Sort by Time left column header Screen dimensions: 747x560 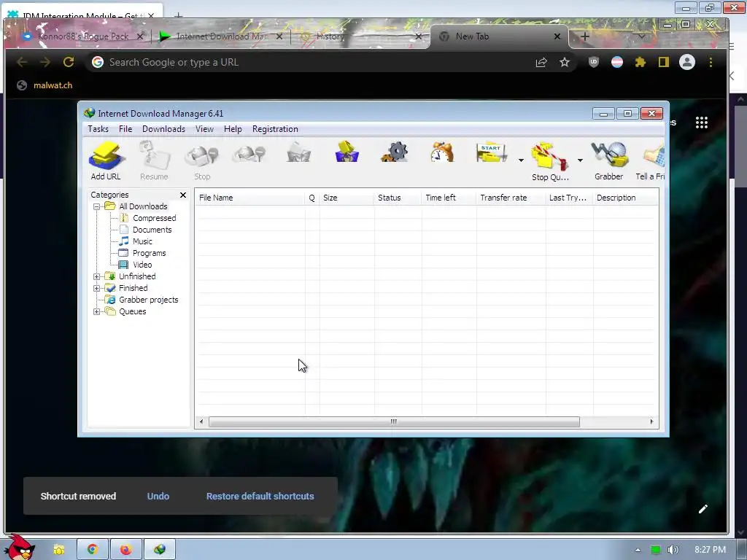(x=449, y=198)
